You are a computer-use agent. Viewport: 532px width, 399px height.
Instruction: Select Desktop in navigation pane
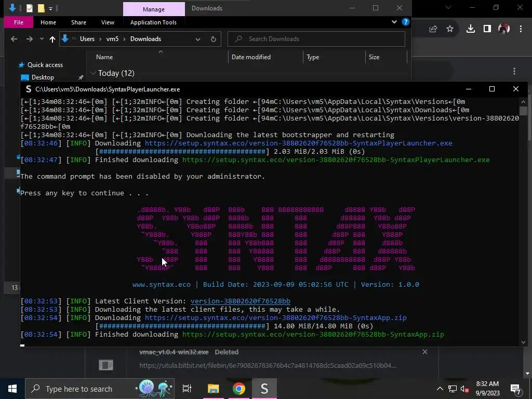click(43, 77)
